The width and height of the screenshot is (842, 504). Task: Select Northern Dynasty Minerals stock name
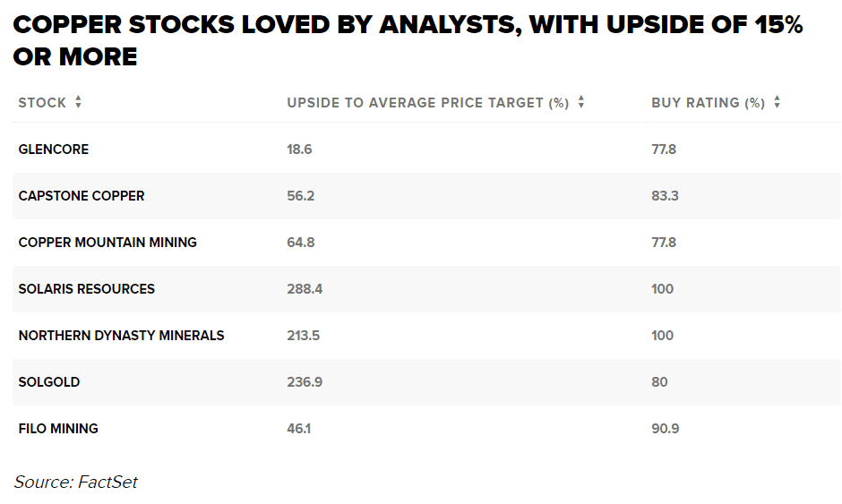pyautogui.click(x=121, y=336)
